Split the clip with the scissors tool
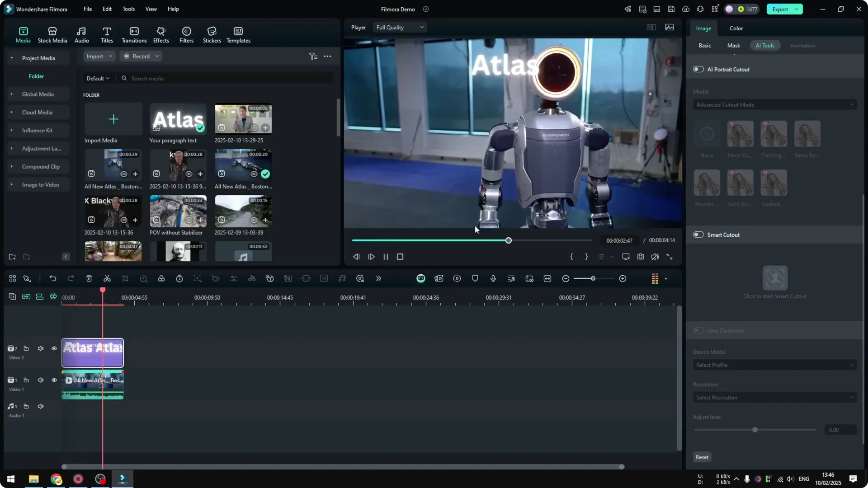 [x=107, y=278]
